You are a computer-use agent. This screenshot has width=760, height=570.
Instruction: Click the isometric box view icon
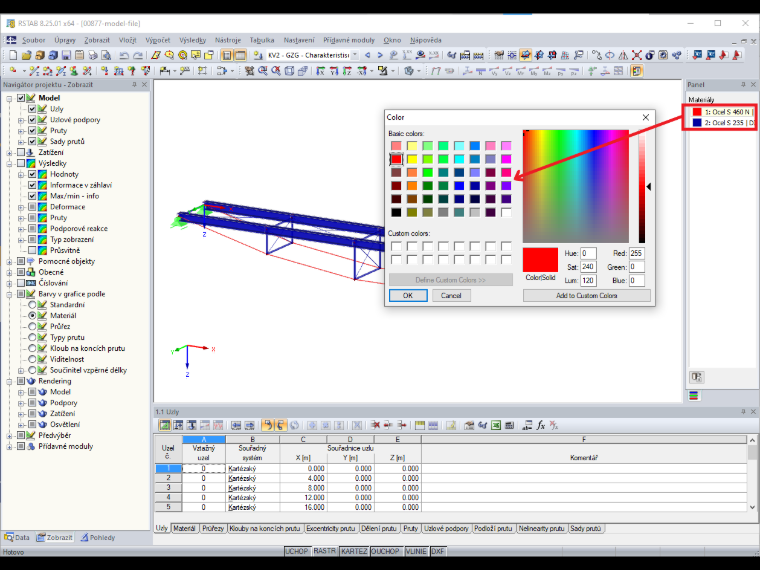tap(289, 71)
